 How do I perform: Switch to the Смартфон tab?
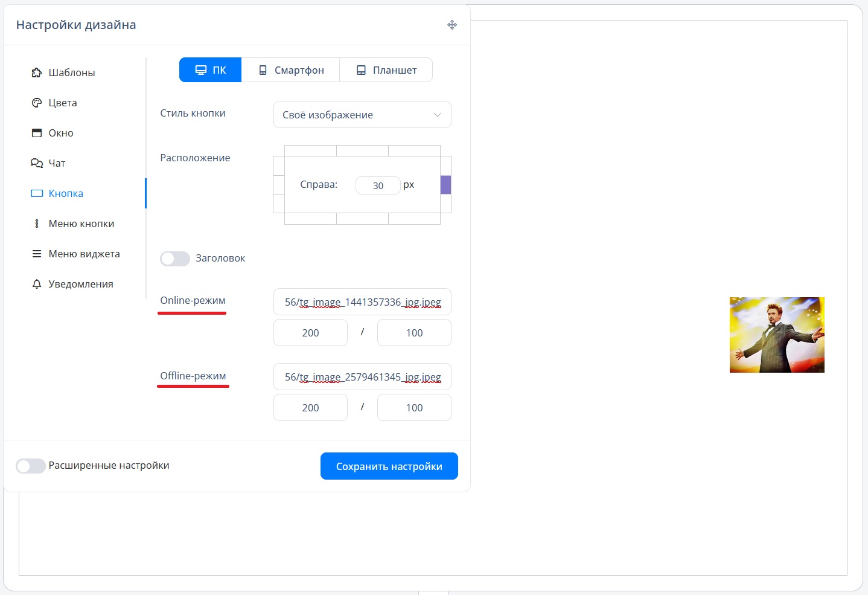290,70
